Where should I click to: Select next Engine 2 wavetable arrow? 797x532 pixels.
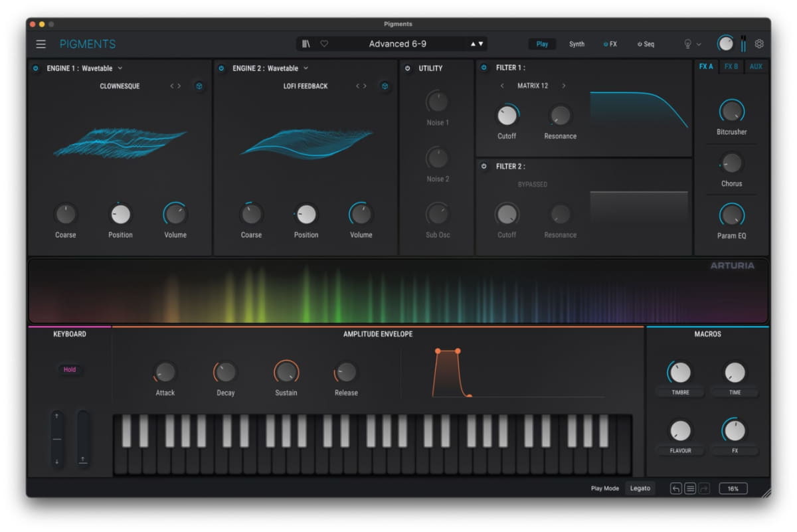coord(365,86)
